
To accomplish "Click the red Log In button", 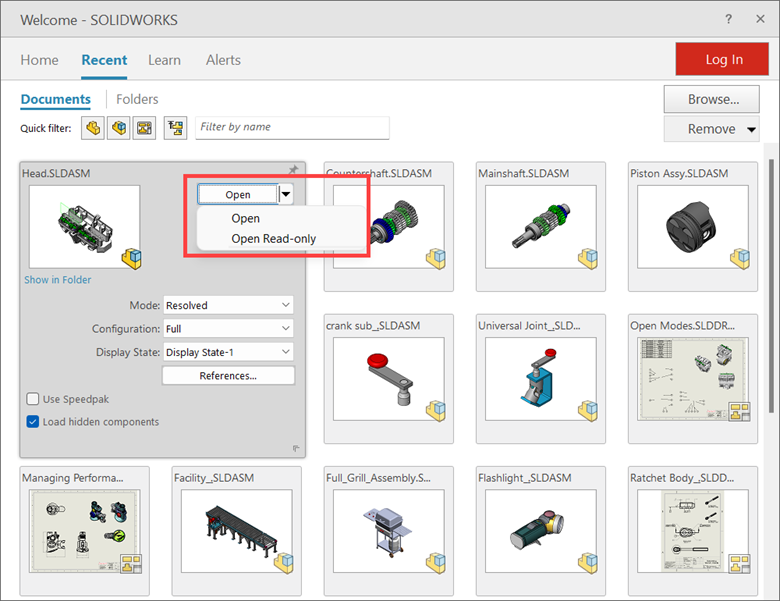I will click(722, 59).
